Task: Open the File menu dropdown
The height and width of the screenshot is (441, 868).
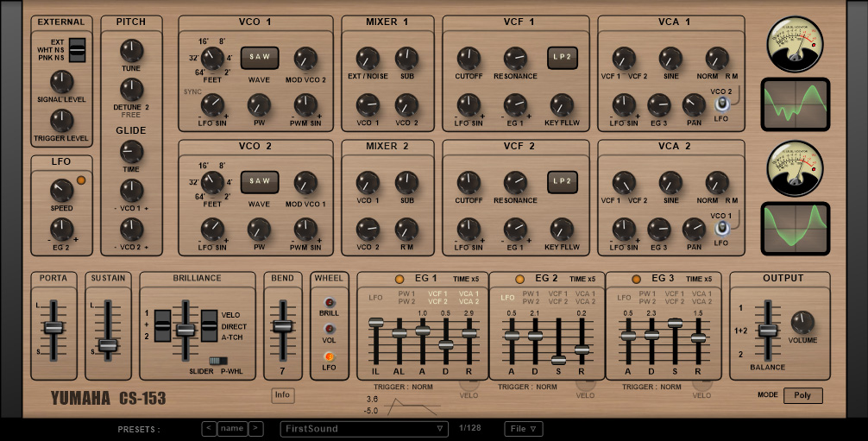Action: click(x=523, y=429)
